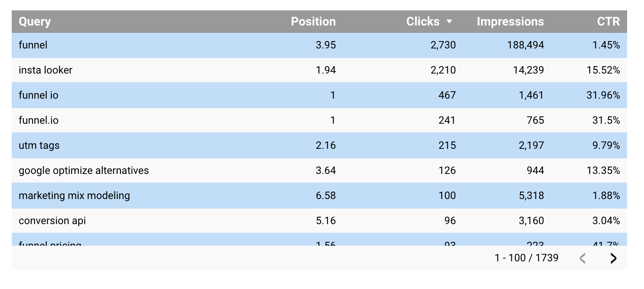Select the marketing mix modeling row
Viewport: 644px width, 289px height.
pos(74,196)
